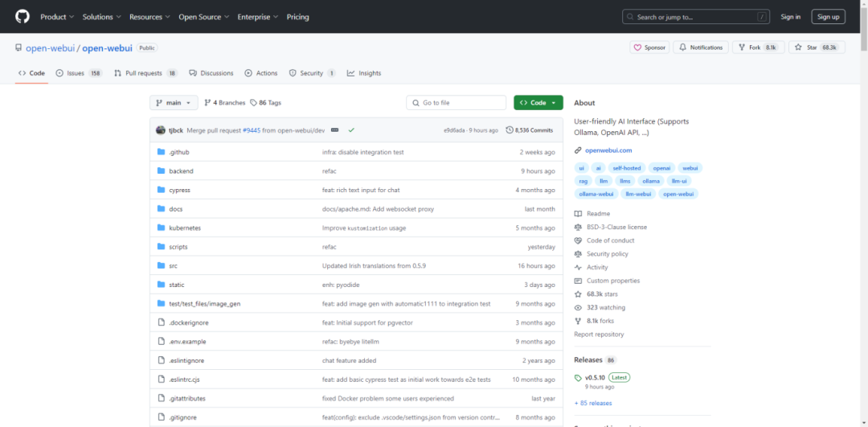Click the green commit status checkmark

[351, 129]
